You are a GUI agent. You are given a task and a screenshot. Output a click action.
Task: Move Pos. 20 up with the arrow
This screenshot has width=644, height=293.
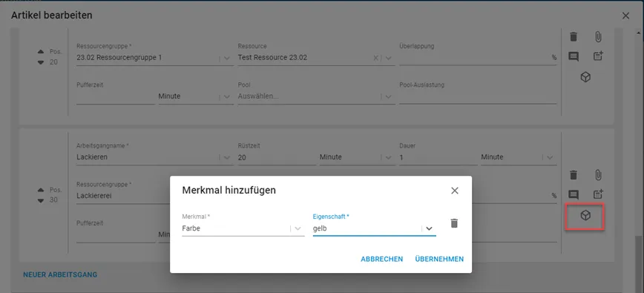[40, 52]
